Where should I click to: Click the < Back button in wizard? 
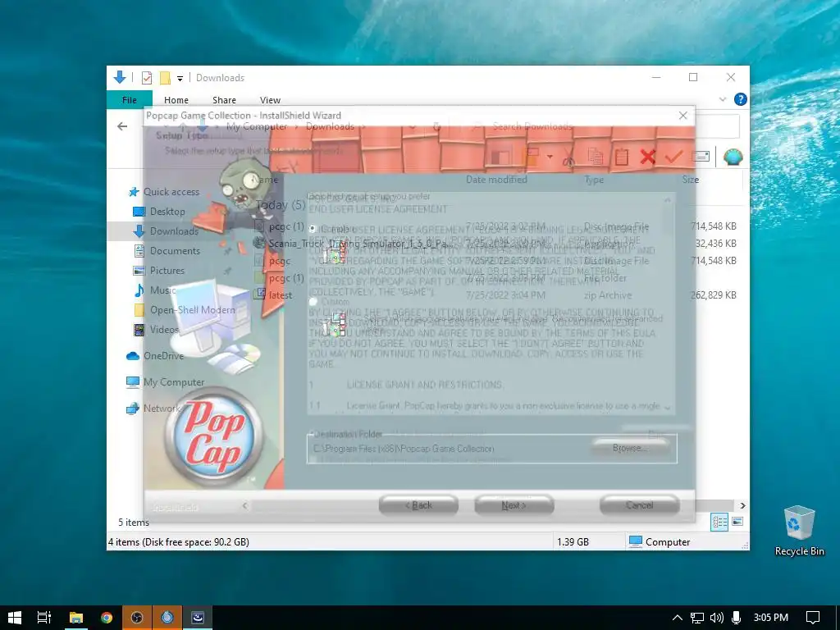point(418,505)
